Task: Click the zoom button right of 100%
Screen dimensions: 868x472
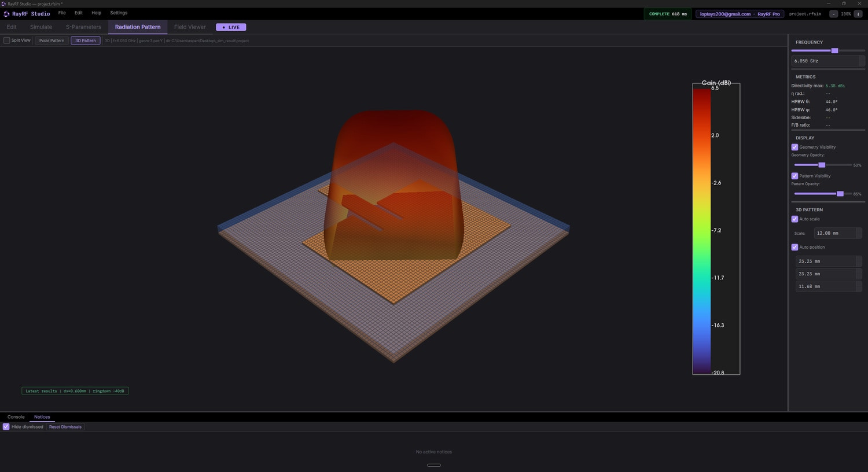Action: [858, 14]
